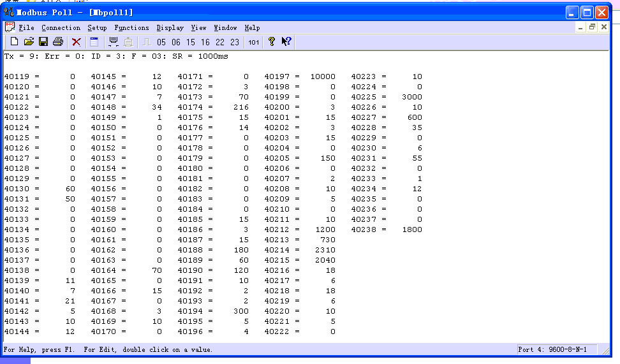Viewport: 620px width, 364px height.
Task: Open the Display menu
Action: [170, 28]
